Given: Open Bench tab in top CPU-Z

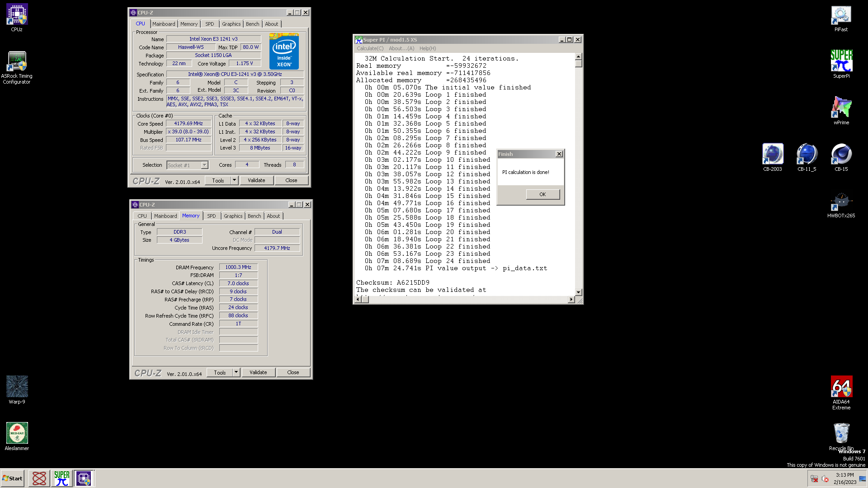Looking at the screenshot, I should pyautogui.click(x=253, y=24).
